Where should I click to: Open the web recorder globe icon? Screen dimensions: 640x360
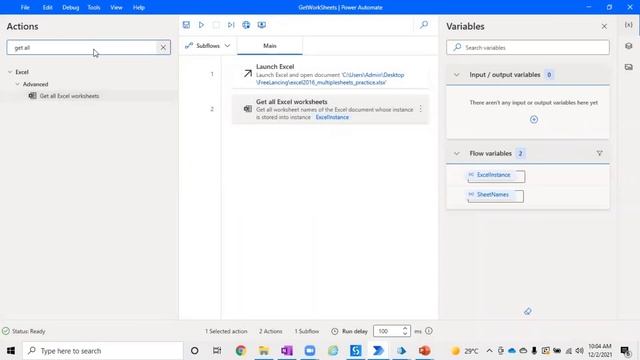coord(246,25)
